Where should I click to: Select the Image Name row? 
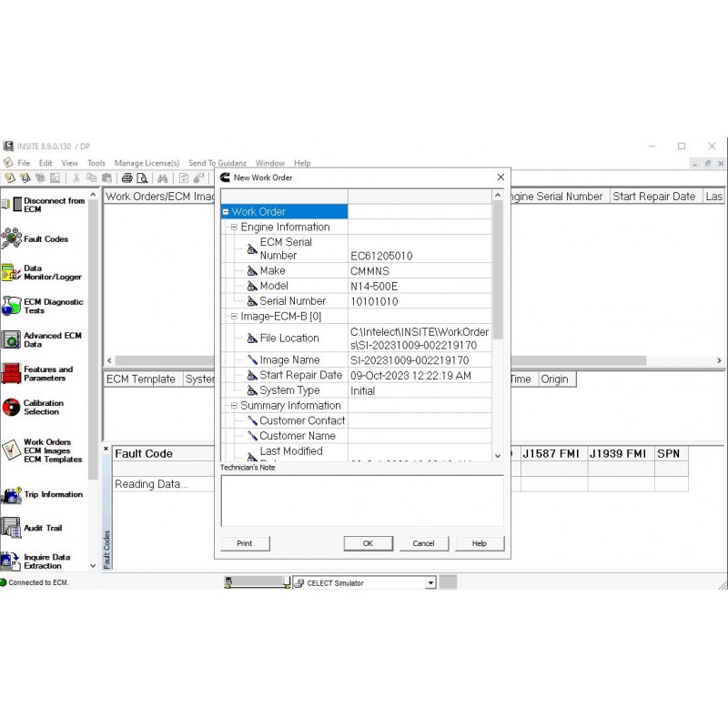(x=356, y=359)
